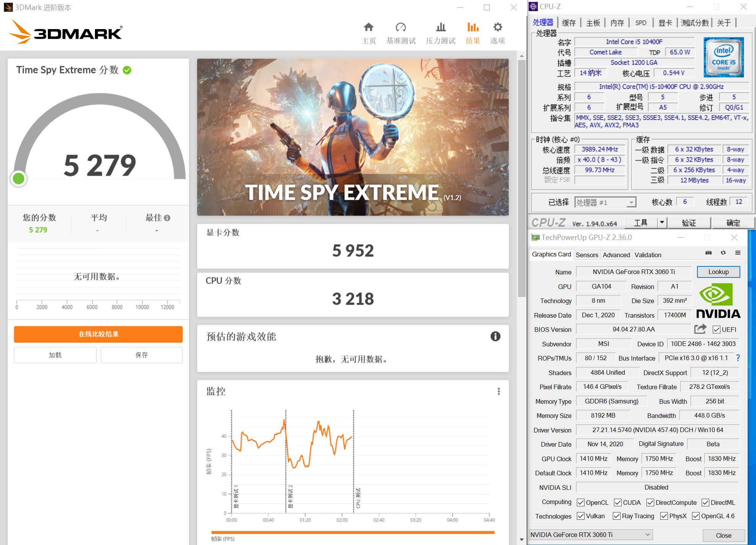Switch to the SPD tab in CPU-Z

641,23
